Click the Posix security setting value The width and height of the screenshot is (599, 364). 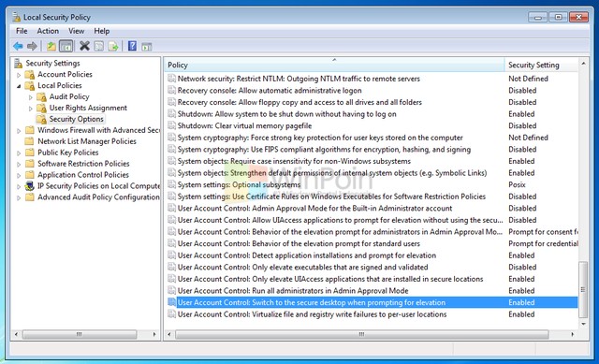(x=517, y=184)
